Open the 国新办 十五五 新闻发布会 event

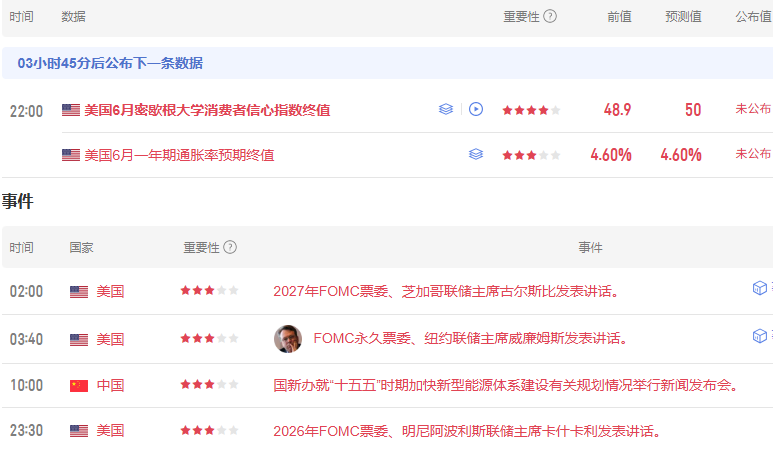506,385
